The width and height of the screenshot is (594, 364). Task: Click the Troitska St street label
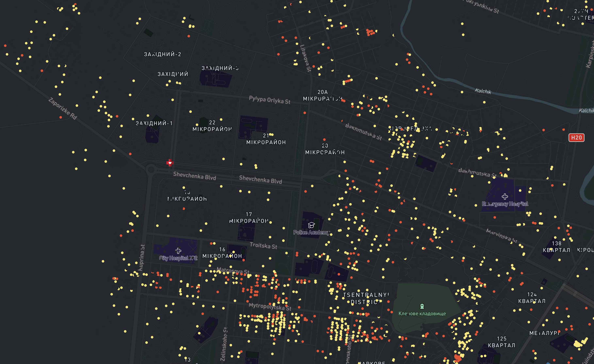click(263, 245)
